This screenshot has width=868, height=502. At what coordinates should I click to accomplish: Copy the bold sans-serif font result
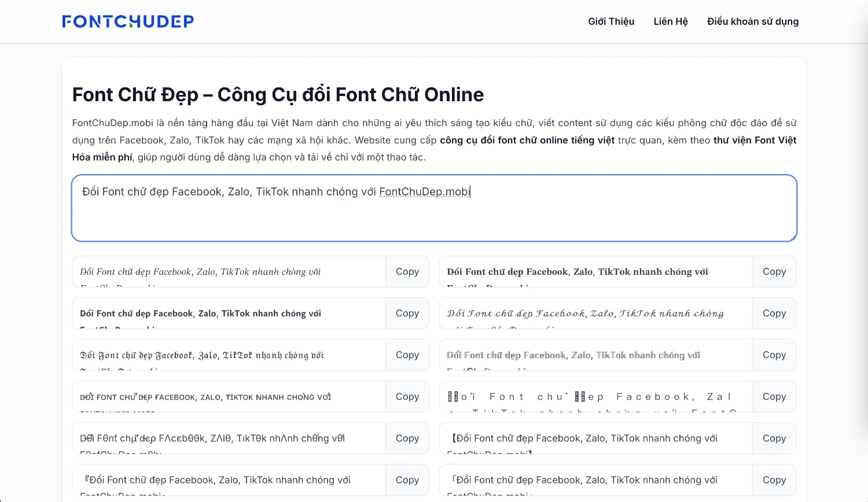[x=407, y=313]
